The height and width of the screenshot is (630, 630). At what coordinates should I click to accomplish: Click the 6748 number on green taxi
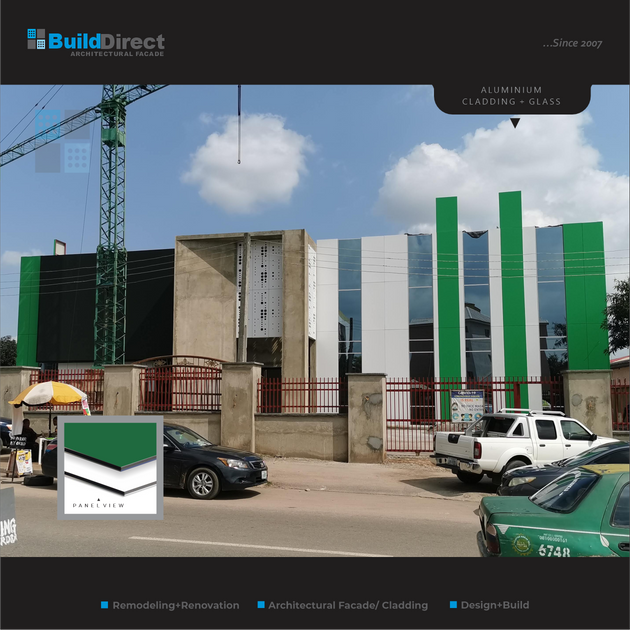pyautogui.click(x=554, y=549)
